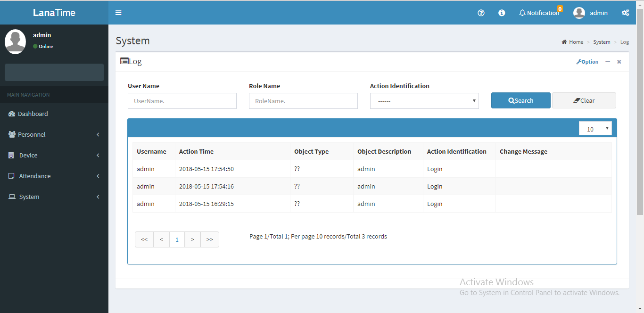Collapse the Log panel with the minus toggle

point(607,61)
